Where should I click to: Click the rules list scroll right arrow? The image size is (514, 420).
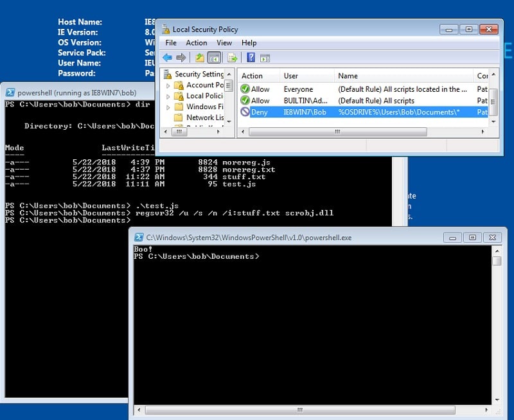(x=483, y=132)
